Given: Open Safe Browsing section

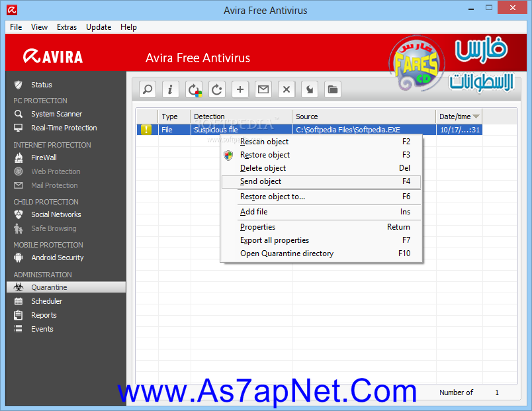Looking at the screenshot, I should 54,228.
